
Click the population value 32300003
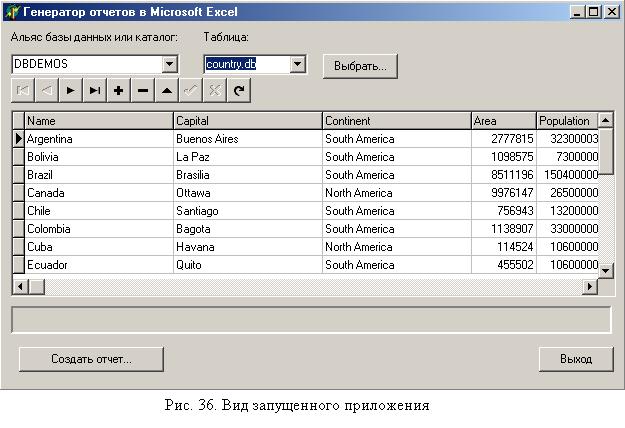567,139
